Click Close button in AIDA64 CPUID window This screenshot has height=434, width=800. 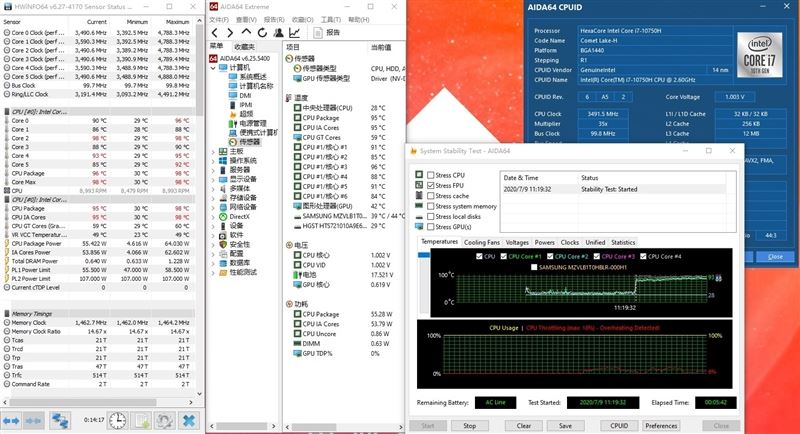click(775, 257)
